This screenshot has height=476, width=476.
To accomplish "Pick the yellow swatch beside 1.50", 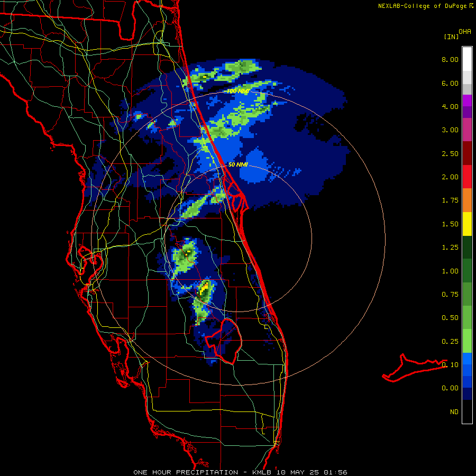I will [467, 224].
